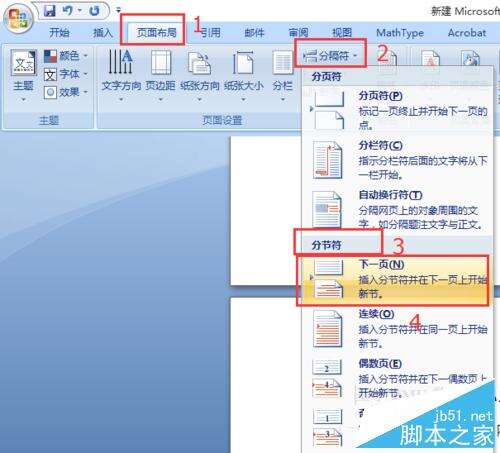
Task: Click the Office button logo
Action: 18,18
